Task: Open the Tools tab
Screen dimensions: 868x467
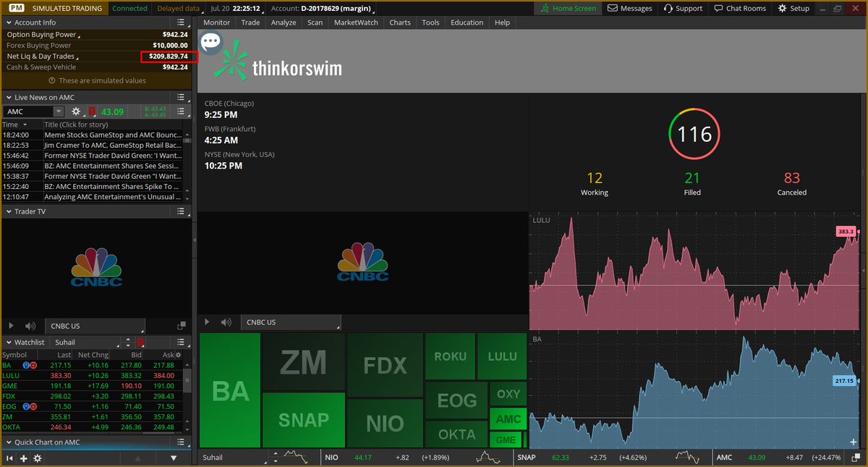Action: tap(430, 22)
